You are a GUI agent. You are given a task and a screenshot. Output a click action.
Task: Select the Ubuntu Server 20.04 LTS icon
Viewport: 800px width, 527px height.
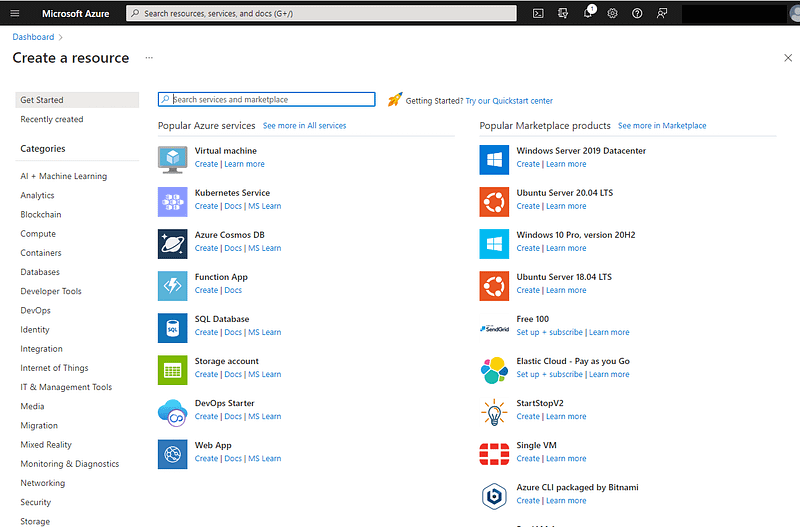(x=494, y=202)
